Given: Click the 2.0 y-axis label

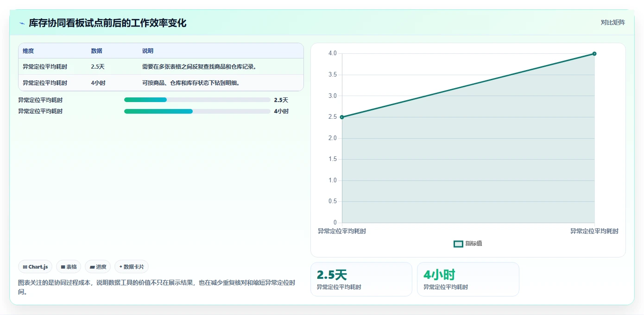Looking at the screenshot, I should click(333, 138).
